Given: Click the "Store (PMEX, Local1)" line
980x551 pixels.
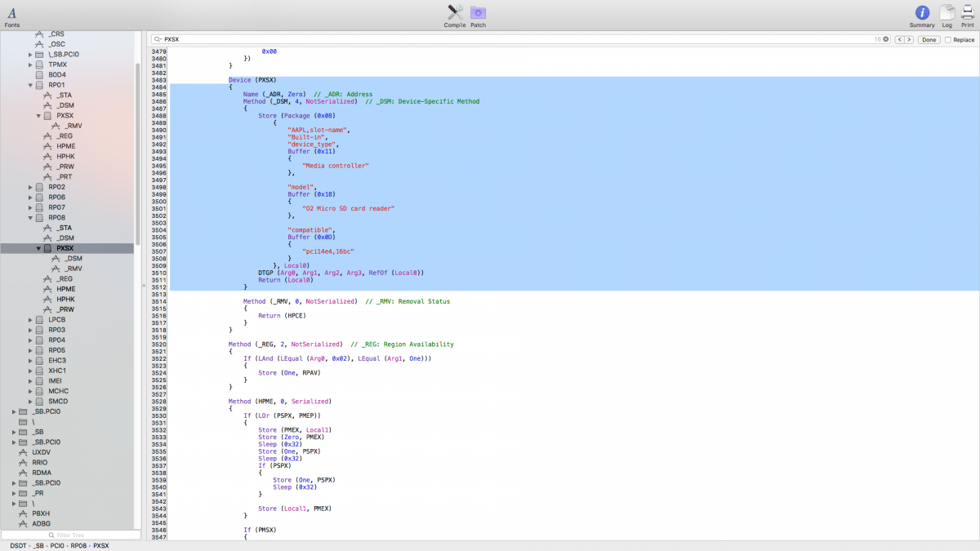Looking at the screenshot, I should pyautogui.click(x=295, y=430).
